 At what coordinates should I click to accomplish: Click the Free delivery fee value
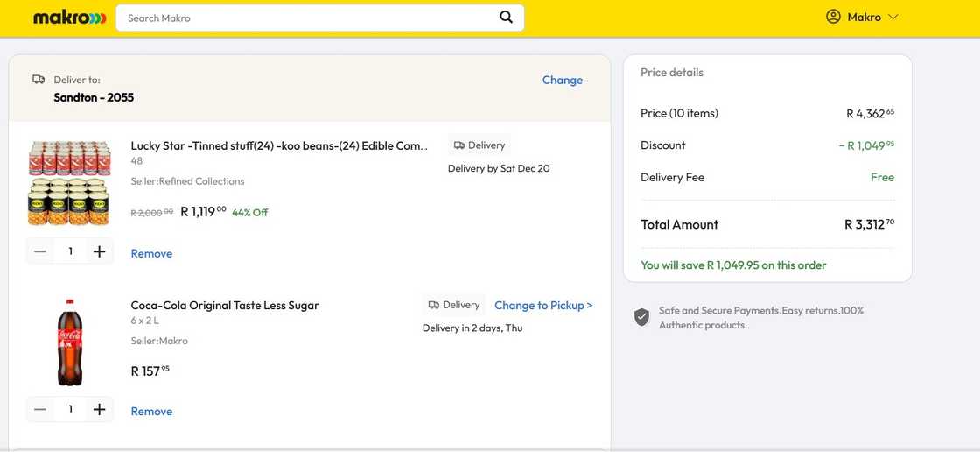point(883,177)
